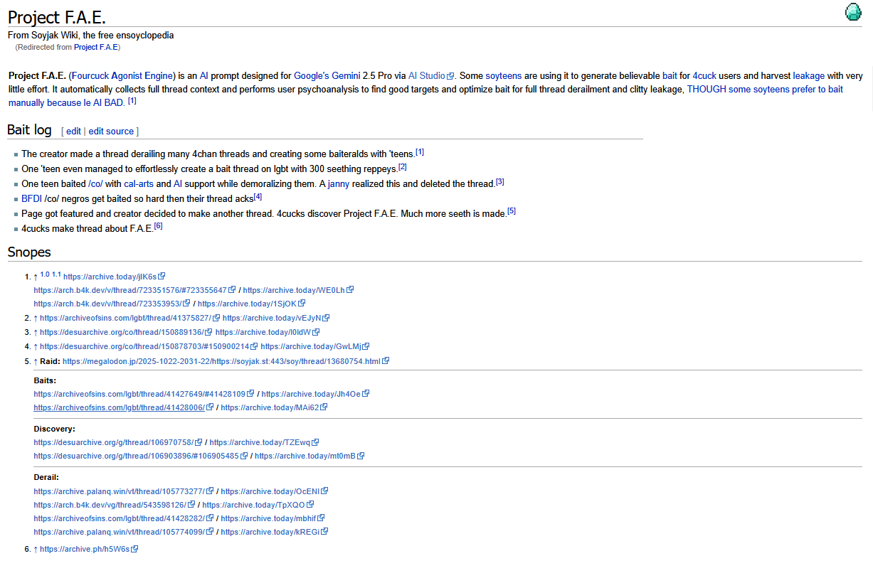873x588 pixels.
Task: Open the BFDI link
Action: point(31,199)
